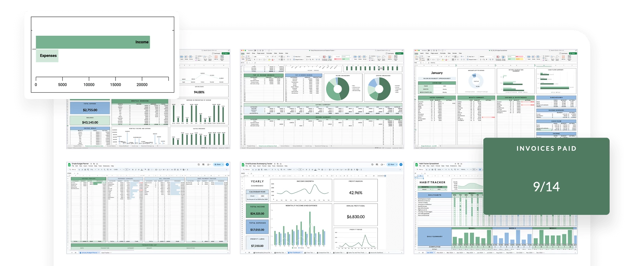Open version history icon in Simple Budget Planner

[199, 164]
